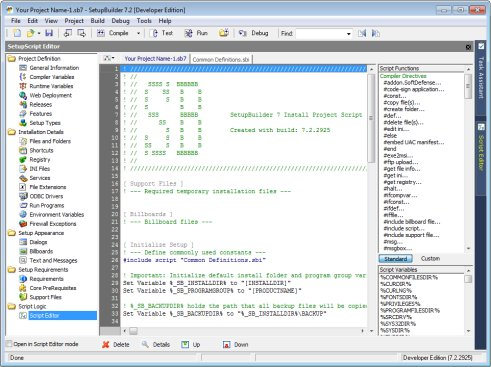Select Environment Variables tree item
The width and height of the screenshot is (491, 367).
[57, 215]
